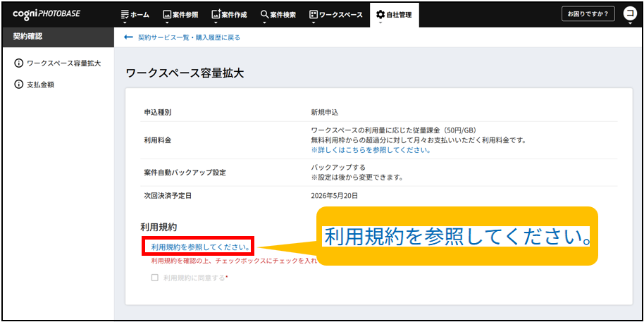This screenshot has width=644, height=322.
Task: Expand the small arrow under 案件参照
Action: click(167, 23)
